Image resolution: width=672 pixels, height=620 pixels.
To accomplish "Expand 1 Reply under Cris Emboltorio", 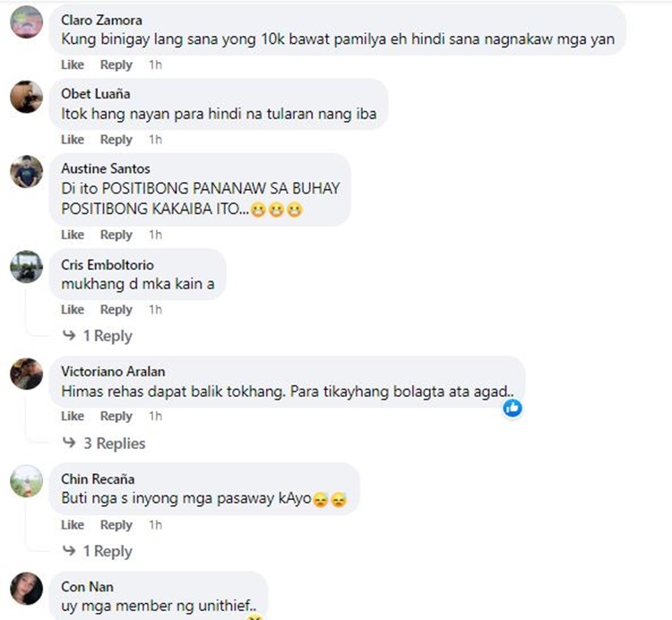I will pyautogui.click(x=108, y=336).
